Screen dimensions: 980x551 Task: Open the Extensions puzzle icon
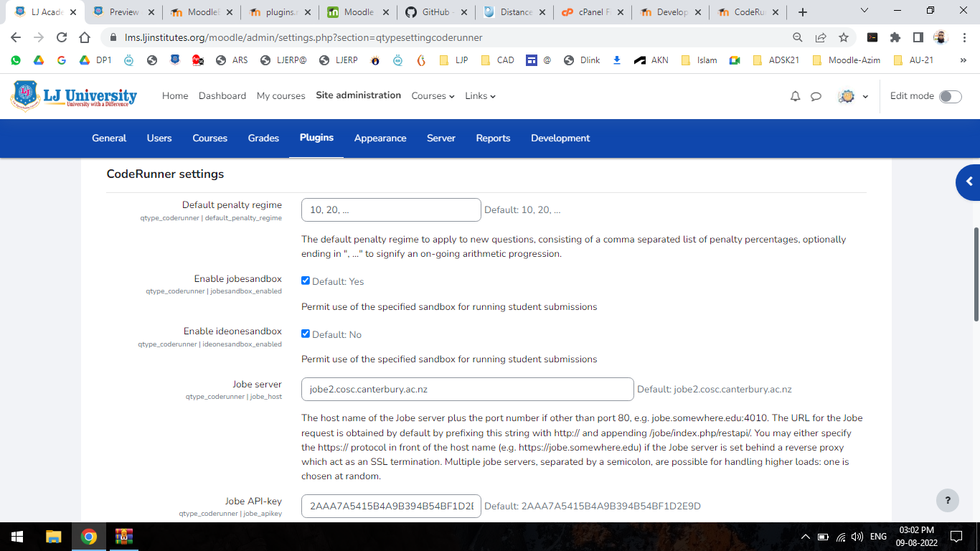click(895, 37)
